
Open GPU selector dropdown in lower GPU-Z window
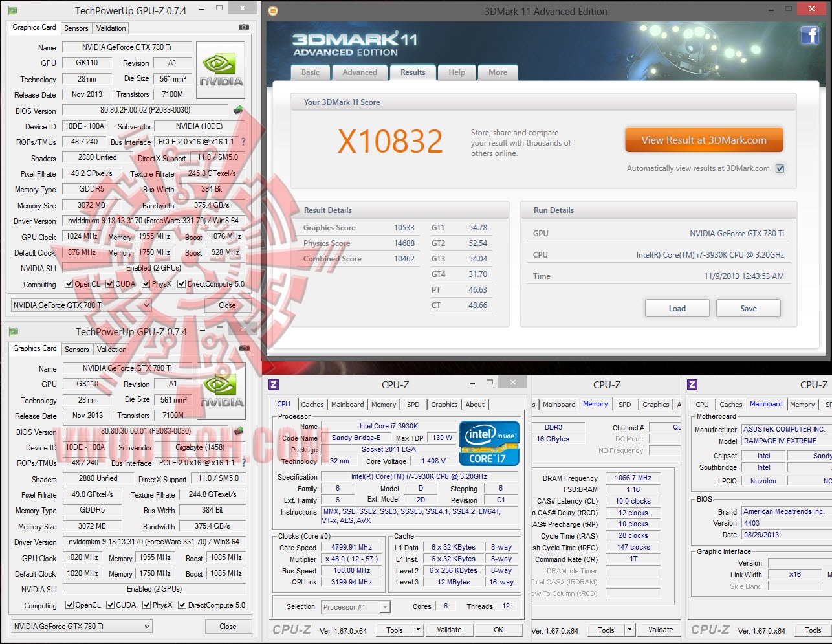[x=82, y=627]
